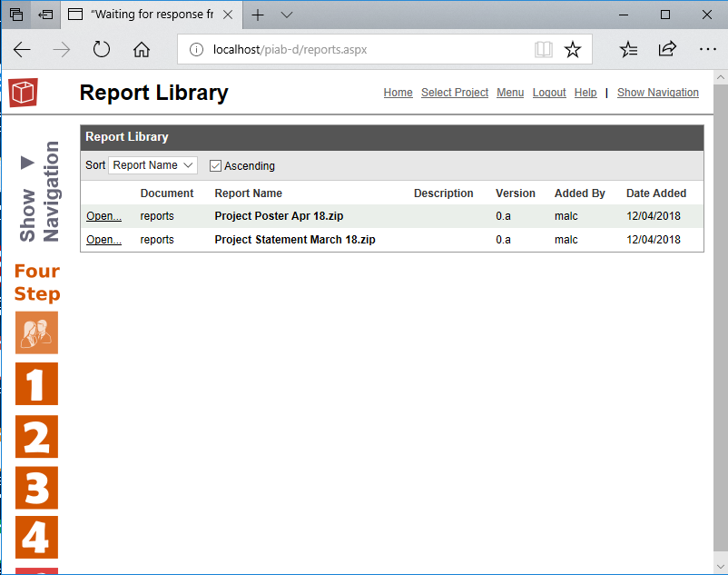Uncheck the Ascending sort checkbox
The image size is (728, 575).
tap(216, 165)
